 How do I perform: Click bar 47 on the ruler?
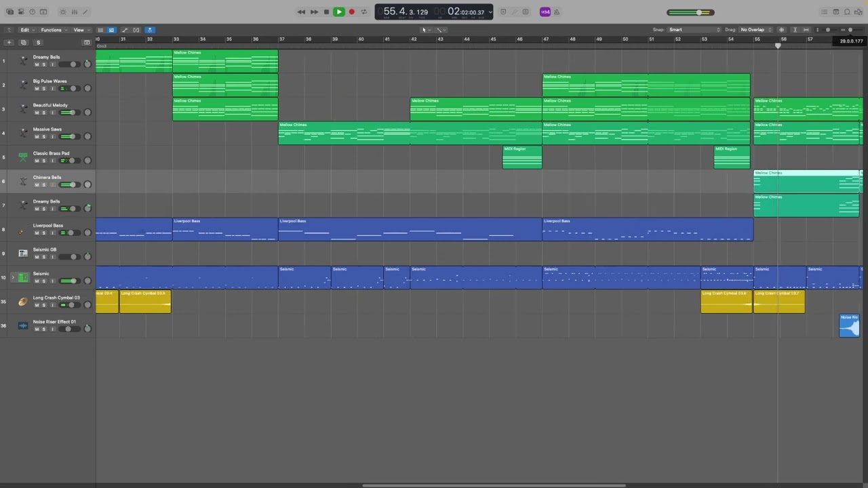point(546,39)
